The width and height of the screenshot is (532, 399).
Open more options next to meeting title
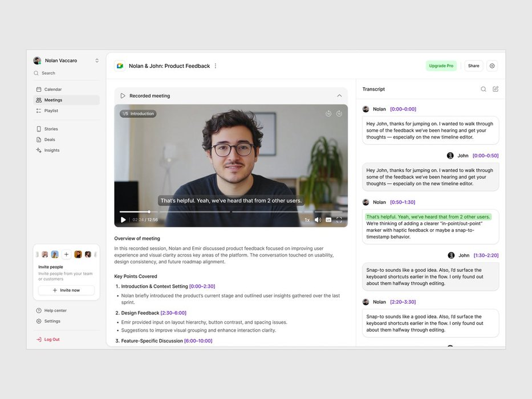tap(216, 66)
